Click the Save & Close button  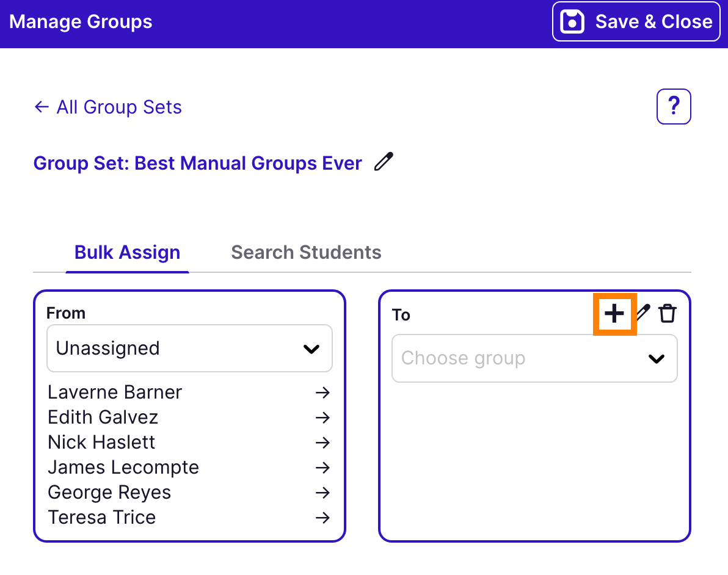click(635, 21)
